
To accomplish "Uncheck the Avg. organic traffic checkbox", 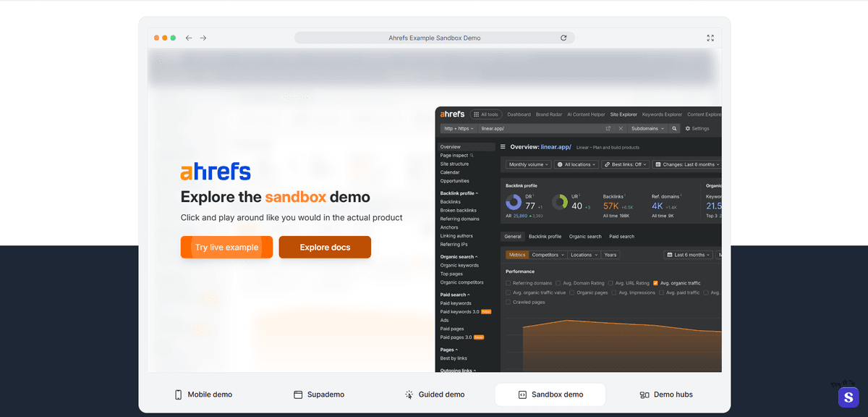I will 655,283.
